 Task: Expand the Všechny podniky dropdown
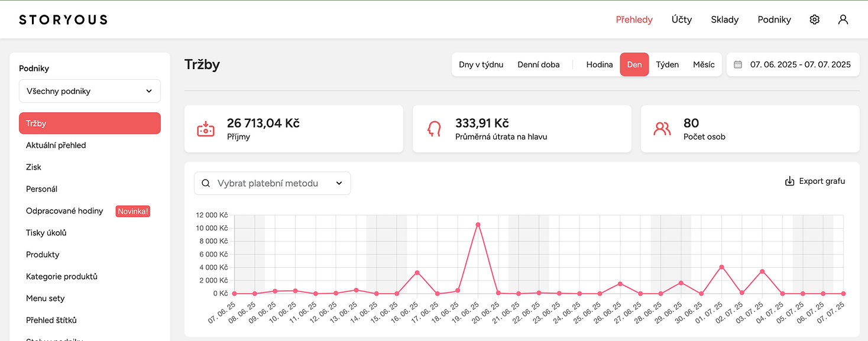(x=90, y=91)
